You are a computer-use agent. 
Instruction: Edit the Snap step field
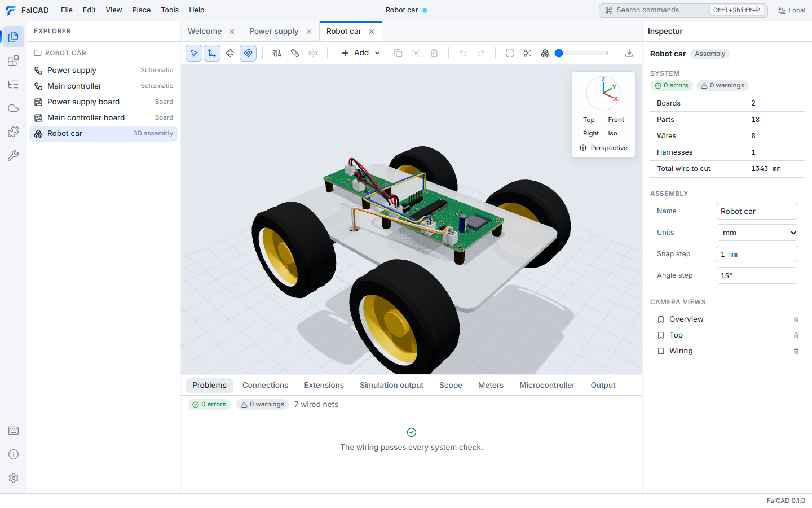coord(757,254)
